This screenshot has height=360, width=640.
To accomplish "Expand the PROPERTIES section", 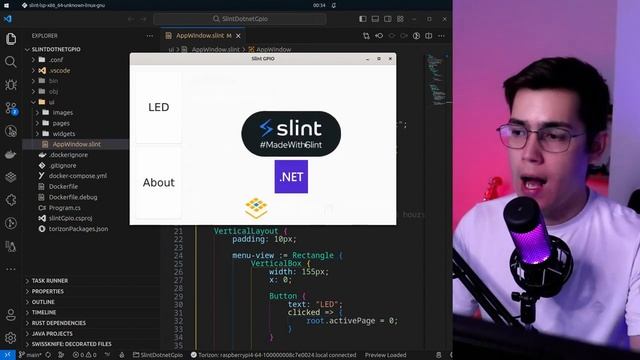I will (47, 291).
